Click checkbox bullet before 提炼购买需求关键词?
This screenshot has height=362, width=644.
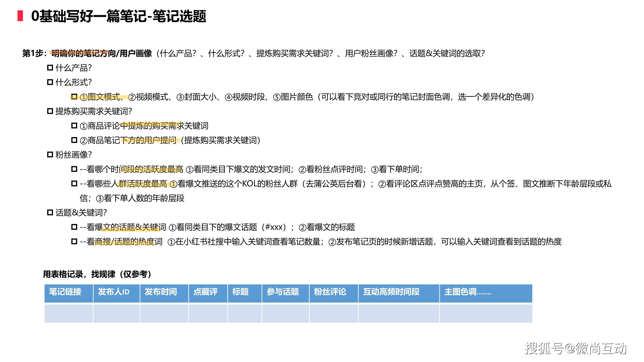click(50, 111)
